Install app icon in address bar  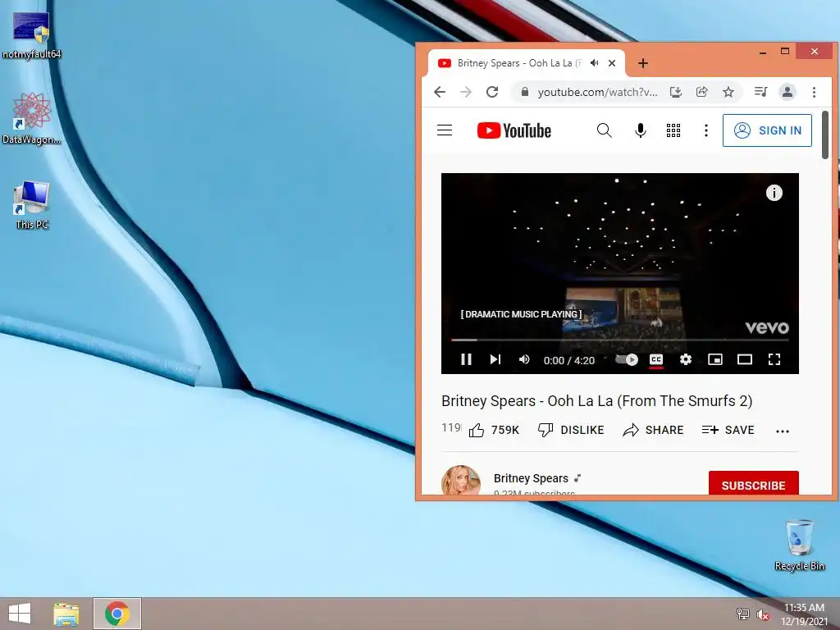click(676, 92)
